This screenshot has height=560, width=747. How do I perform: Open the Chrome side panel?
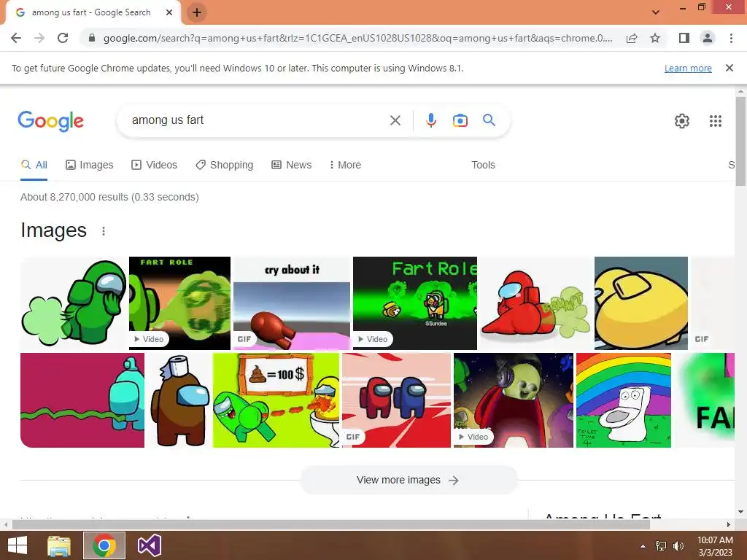pyautogui.click(x=684, y=38)
